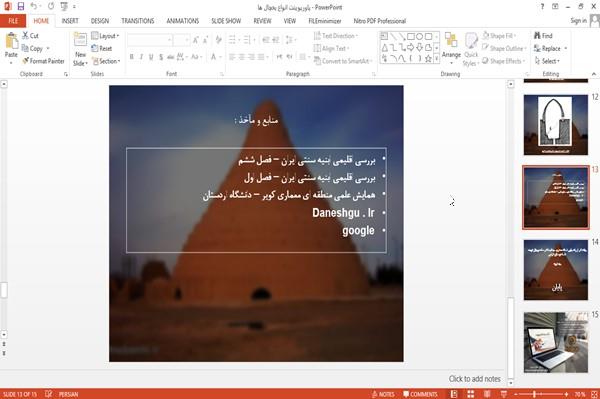Open the Arrange tool
The image size is (600, 399).
pyautogui.click(x=451, y=48)
